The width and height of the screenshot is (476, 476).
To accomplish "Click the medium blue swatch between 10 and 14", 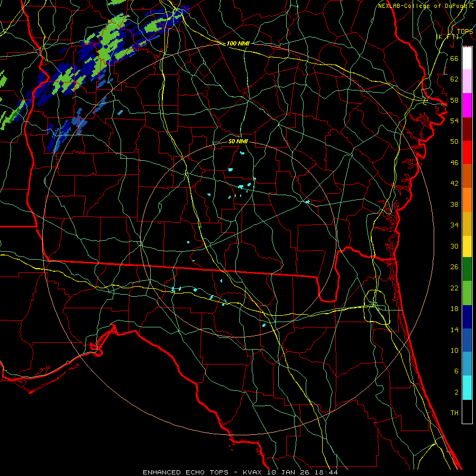I will 467,340.
